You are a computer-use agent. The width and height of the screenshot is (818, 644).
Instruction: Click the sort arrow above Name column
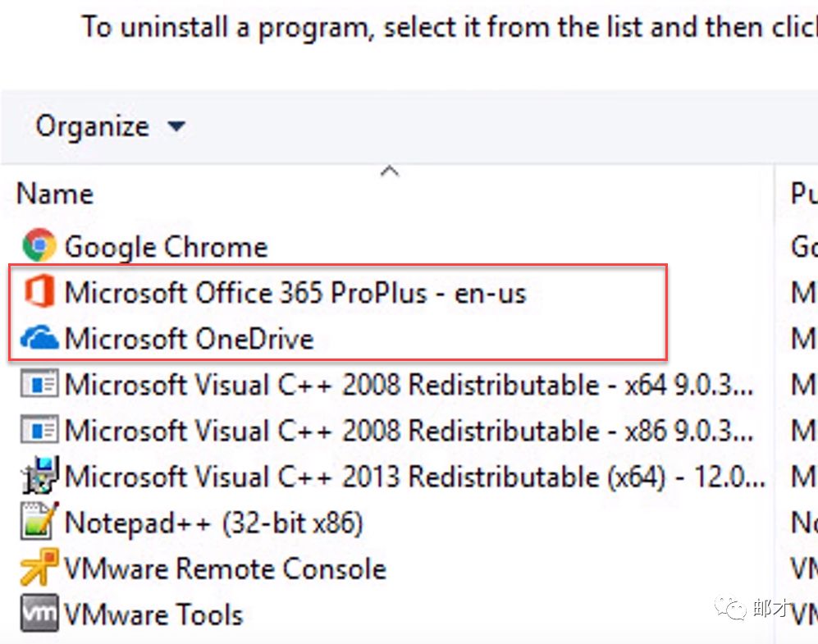391,171
